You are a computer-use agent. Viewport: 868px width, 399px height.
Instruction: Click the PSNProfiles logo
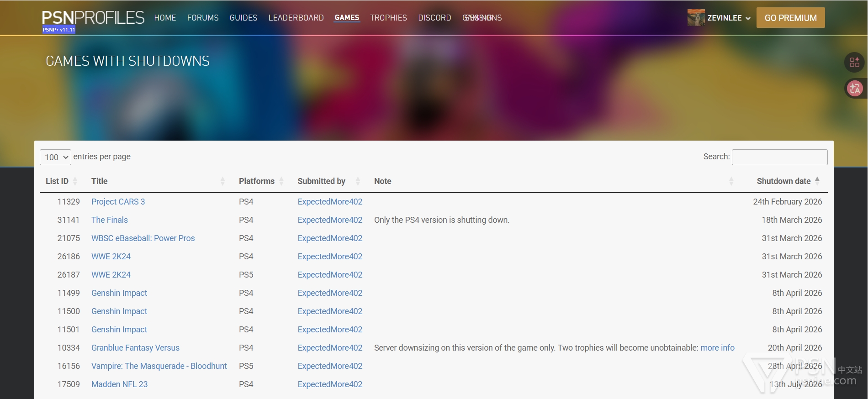coord(93,17)
